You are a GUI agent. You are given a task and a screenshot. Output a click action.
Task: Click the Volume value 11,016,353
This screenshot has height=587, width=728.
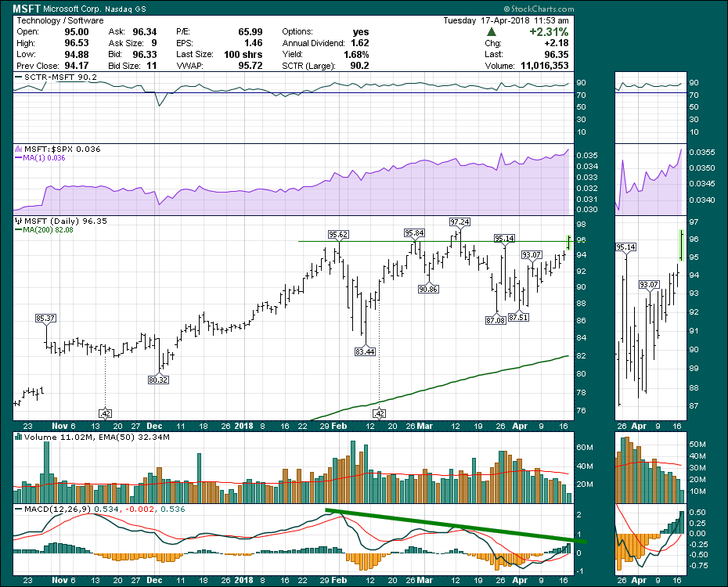click(545, 66)
